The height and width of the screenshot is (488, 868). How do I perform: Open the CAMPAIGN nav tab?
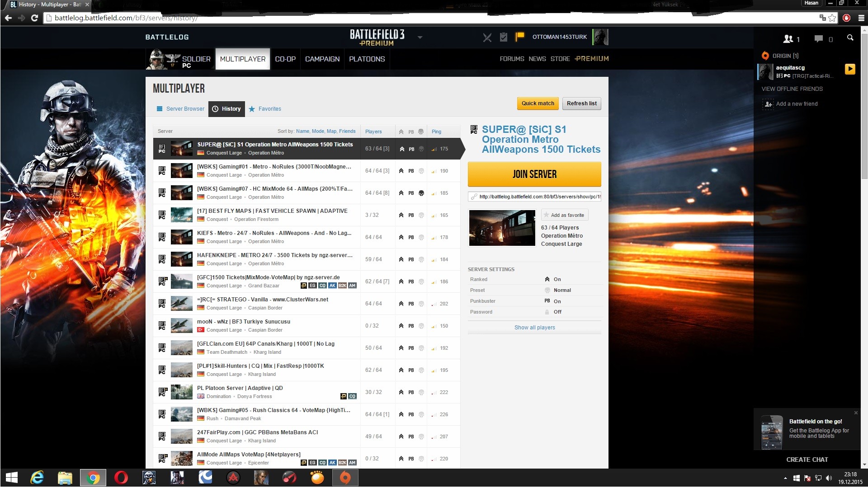(322, 59)
